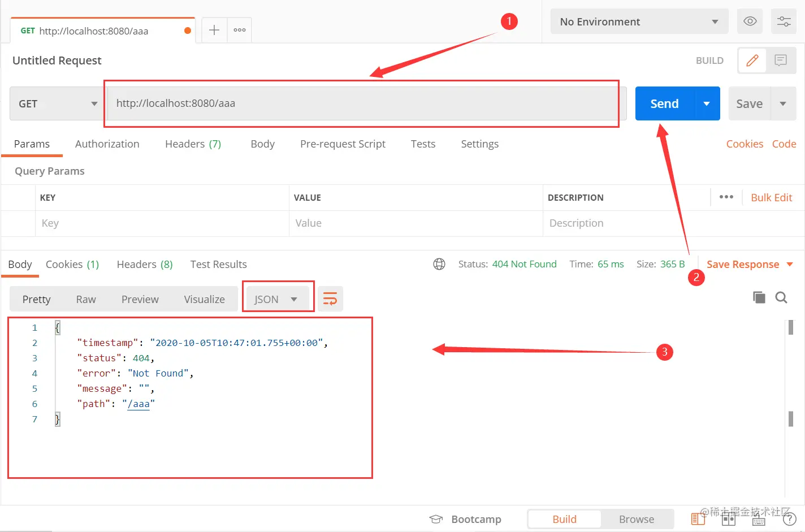Open Bootcamp from the status bar

click(x=465, y=519)
